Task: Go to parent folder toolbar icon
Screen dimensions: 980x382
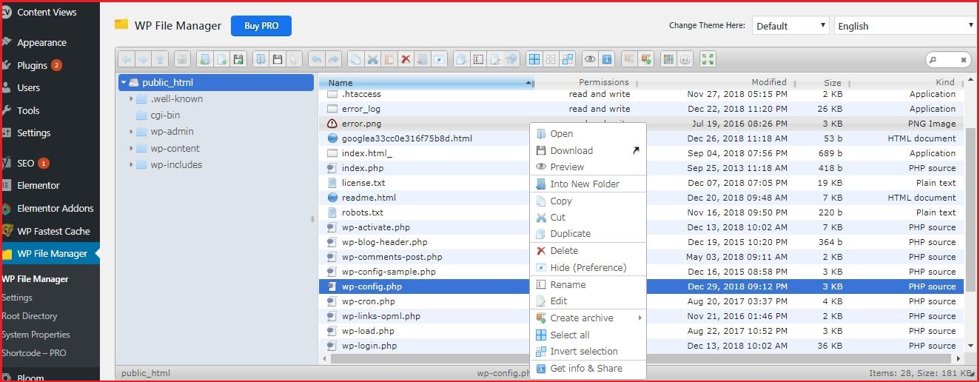Action: pyautogui.click(x=159, y=59)
